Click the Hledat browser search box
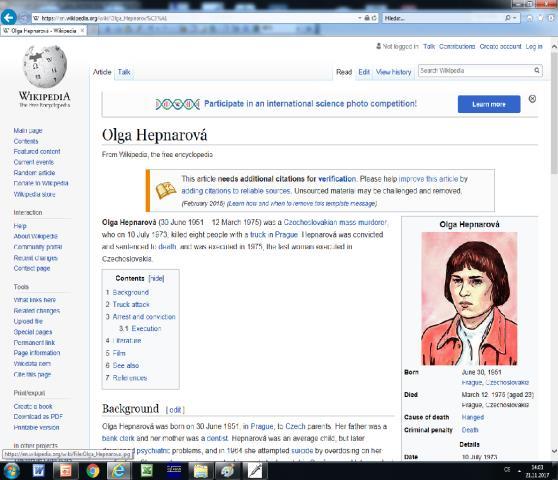The width and height of the screenshot is (558, 480). point(443,18)
